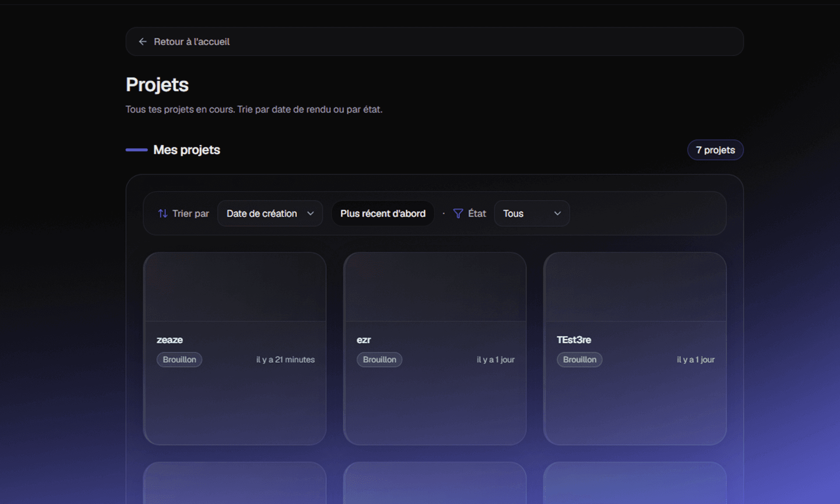Open the Date de création dropdown chevron
This screenshot has height=504, width=840.
click(x=311, y=213)
